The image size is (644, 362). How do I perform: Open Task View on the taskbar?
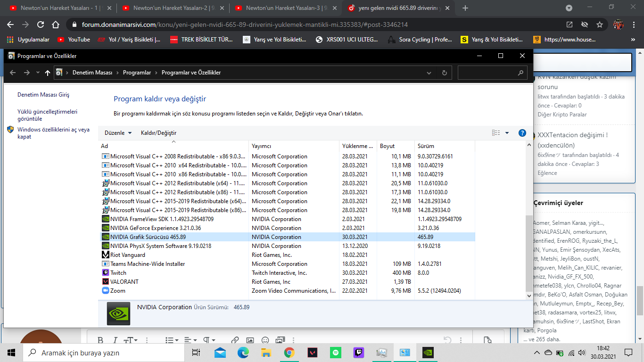[x=196, y=353]
